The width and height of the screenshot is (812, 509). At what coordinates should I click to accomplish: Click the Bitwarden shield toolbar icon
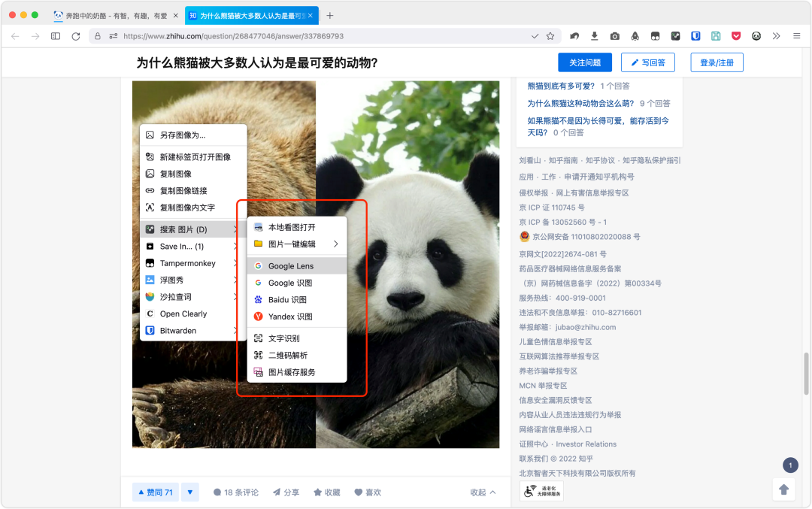pos(695,36)
